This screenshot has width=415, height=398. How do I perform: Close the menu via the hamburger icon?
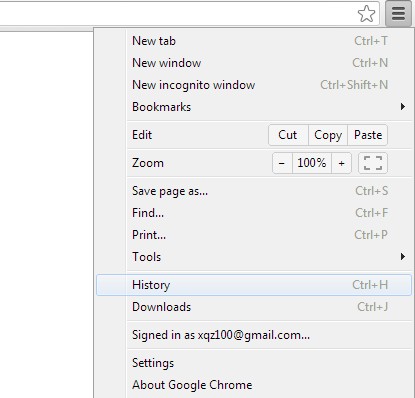(398, 14)
